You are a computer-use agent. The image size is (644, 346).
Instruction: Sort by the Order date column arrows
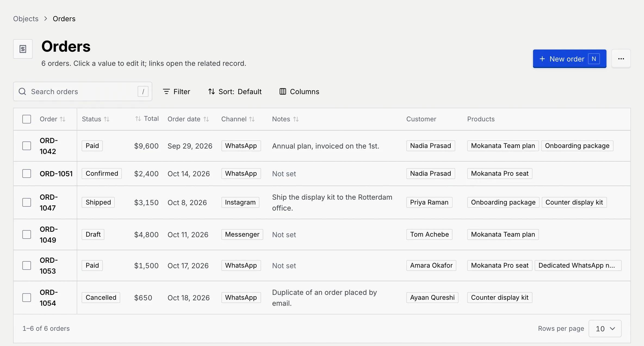click(206, 119)
